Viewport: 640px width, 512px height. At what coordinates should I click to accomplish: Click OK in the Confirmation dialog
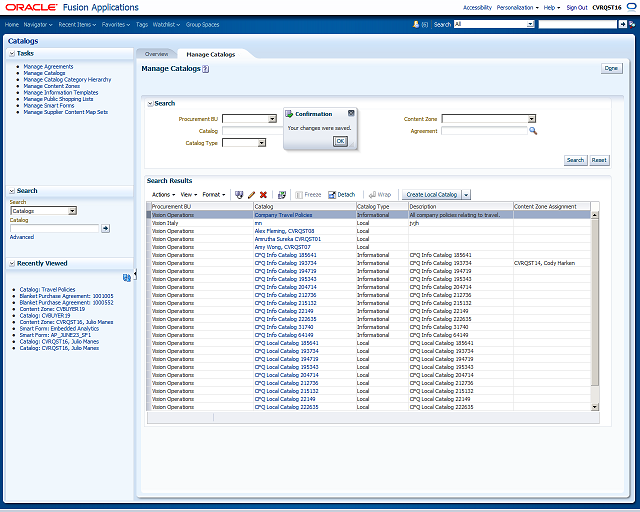340,141
